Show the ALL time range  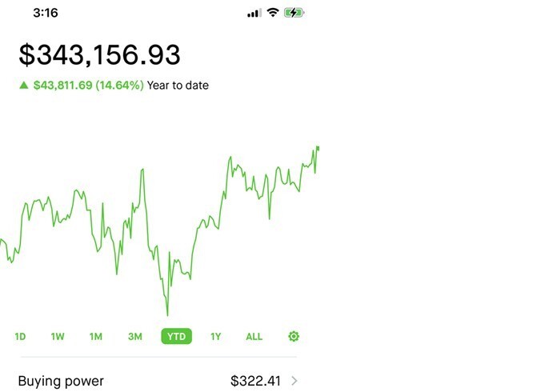(254, 336)
